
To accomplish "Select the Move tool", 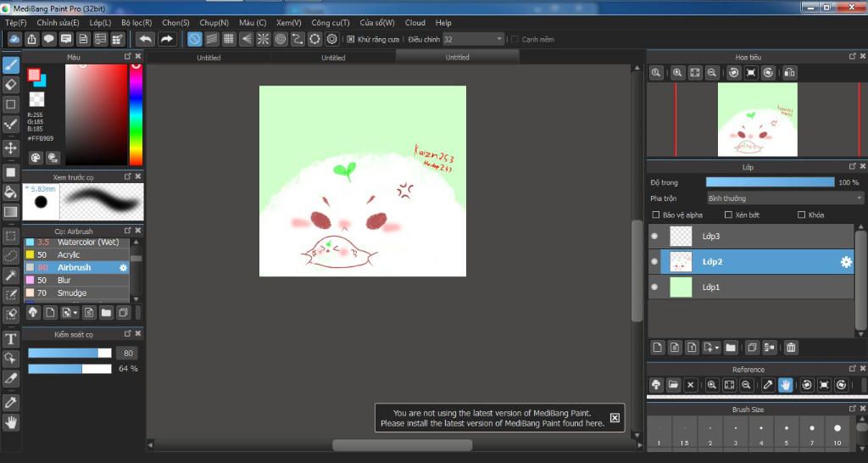I will click(10, 148).
